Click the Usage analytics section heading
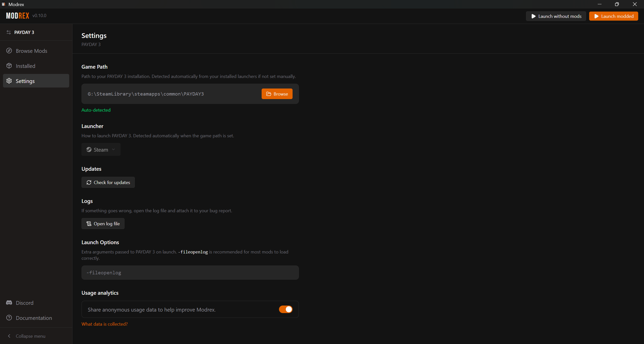The height and width of the screenshot is (344, 644). (100, 293)
